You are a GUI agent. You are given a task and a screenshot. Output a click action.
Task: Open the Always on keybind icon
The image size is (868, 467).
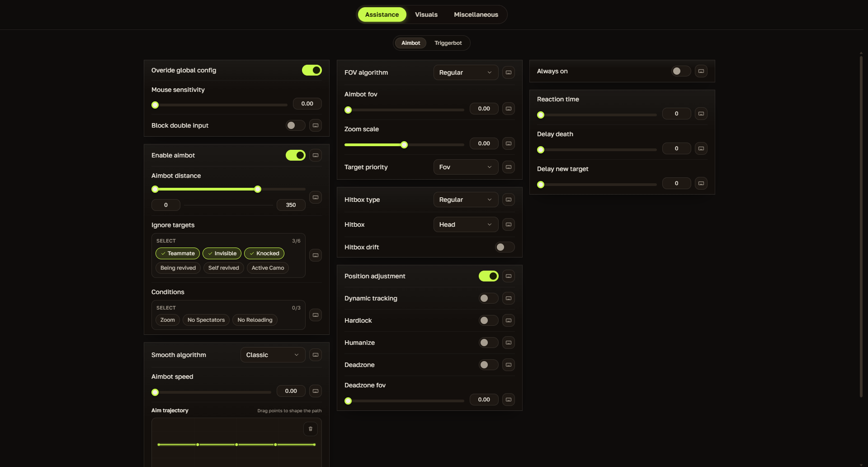point(701,71)
